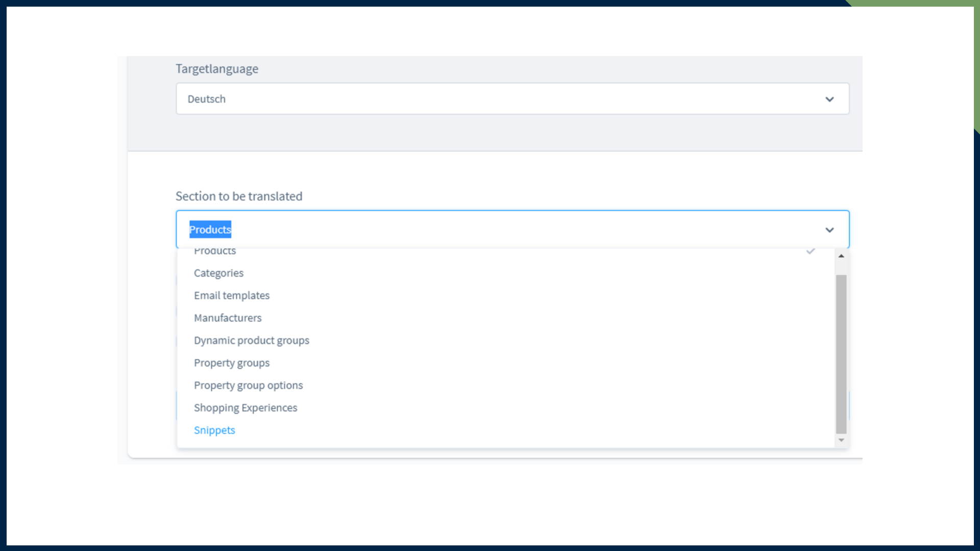Click the Targetlanguage label
980x551 pixels.
pos(217,69)
